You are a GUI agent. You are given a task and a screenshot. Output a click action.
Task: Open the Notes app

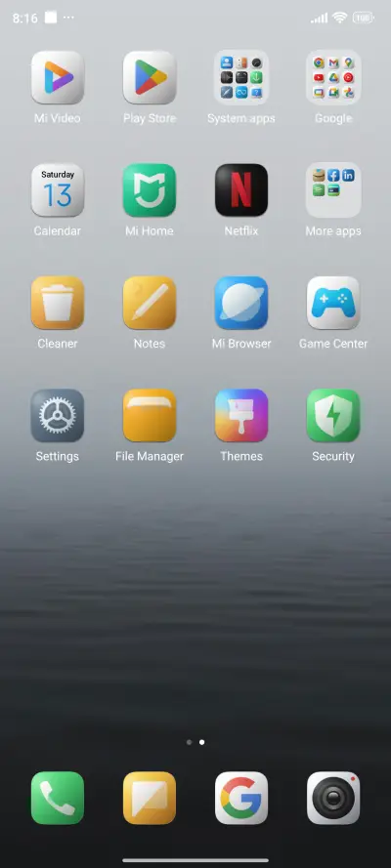tap(150, 303)
